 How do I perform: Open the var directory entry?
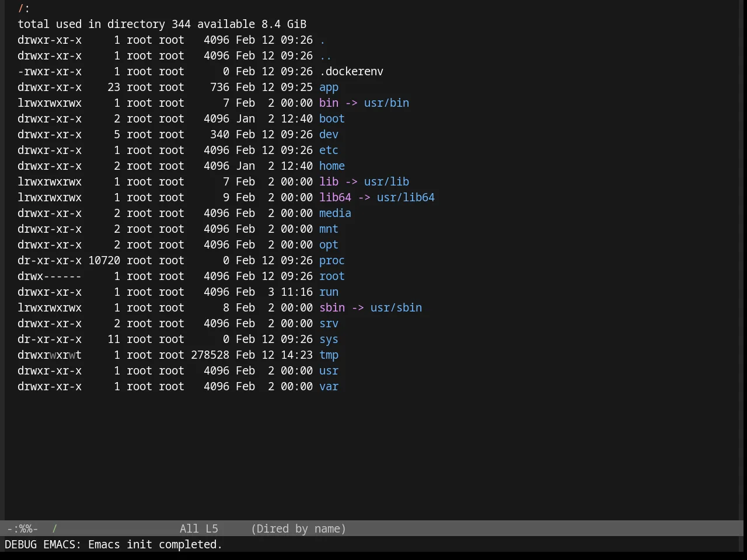pos(329,387)
